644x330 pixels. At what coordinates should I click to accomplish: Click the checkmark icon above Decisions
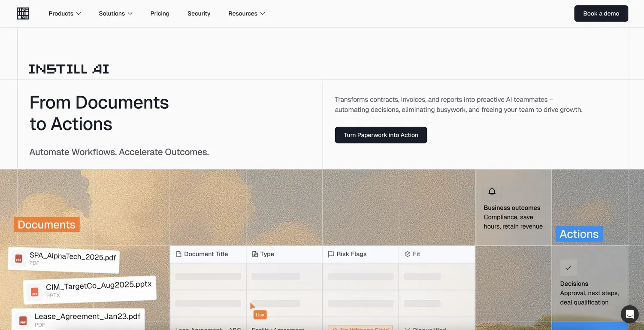(x=568, y=268)
